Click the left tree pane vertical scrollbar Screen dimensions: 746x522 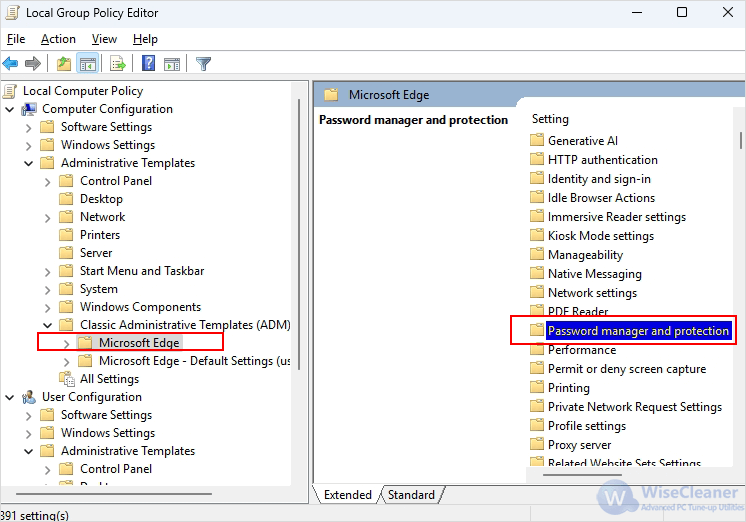[x=299, y=234]
